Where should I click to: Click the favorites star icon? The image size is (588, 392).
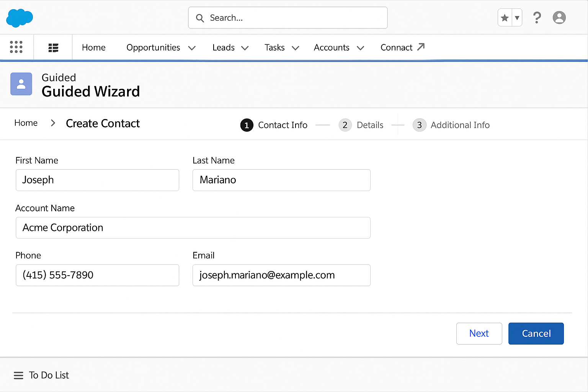(x=504, y=17)
